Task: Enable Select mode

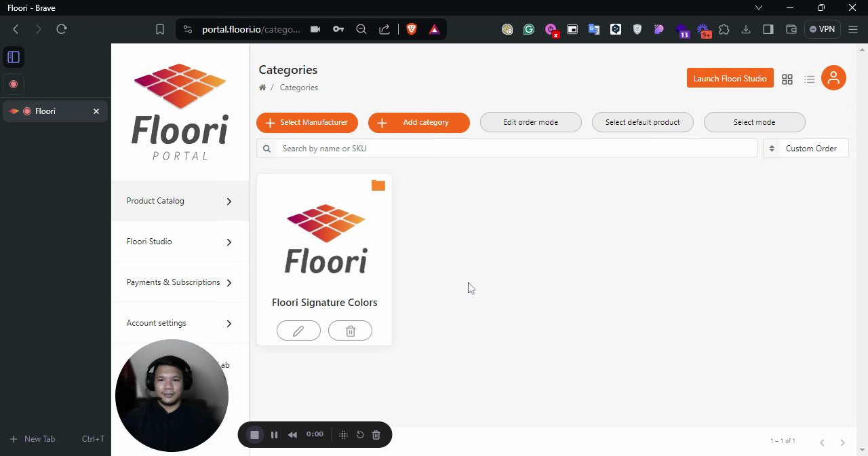Action: click(755, 123)
